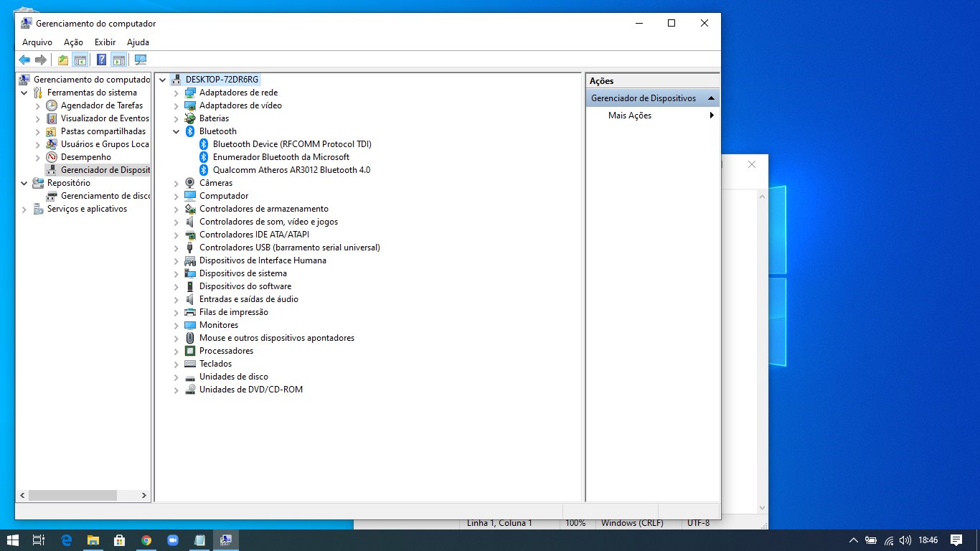Screen dimensions: 980x551
Task: Expand Controladores USB category
Action: click(176, 248)
